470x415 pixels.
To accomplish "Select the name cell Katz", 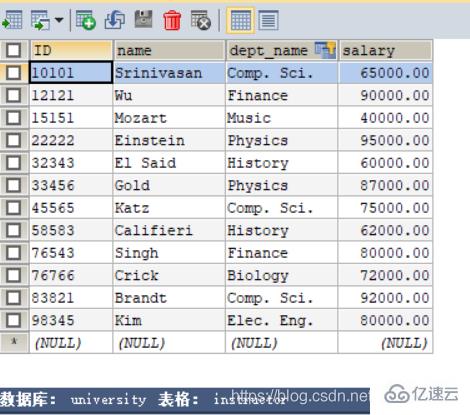I will 169,208.
